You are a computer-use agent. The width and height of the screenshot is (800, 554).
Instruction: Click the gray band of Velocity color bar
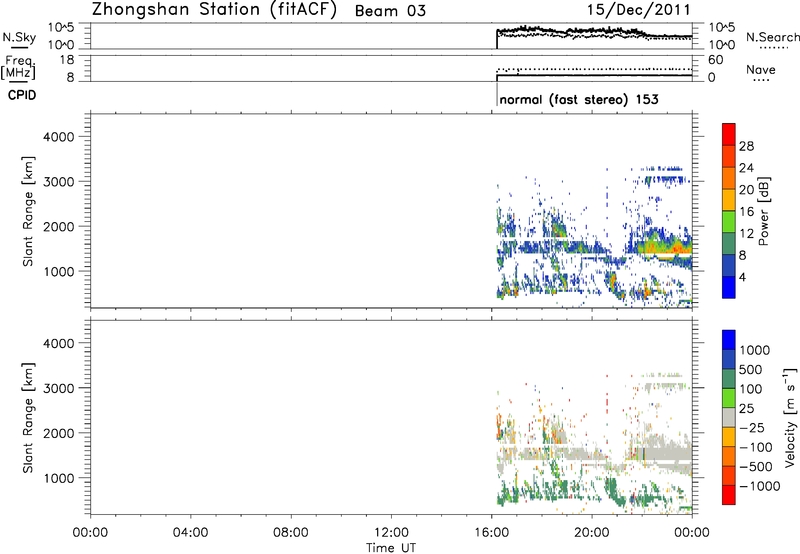[729, 417]
